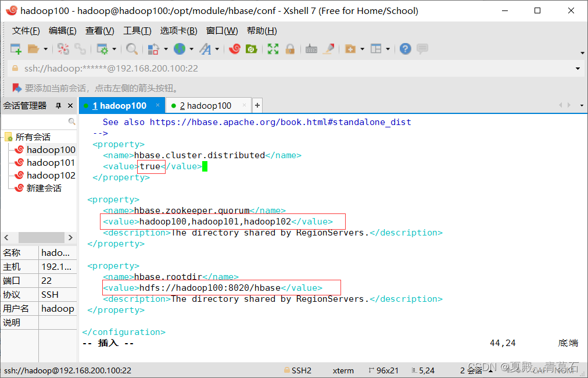588x378 pixels.
Task: Click the session tree horizontal scrollbar thumb
Action: [x=41, y=238]
